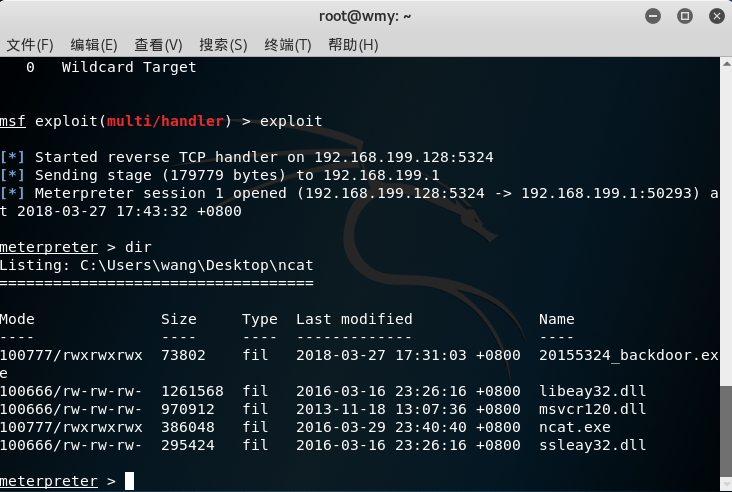Click the msvcr120.dll file name

[x=592, y=409]
